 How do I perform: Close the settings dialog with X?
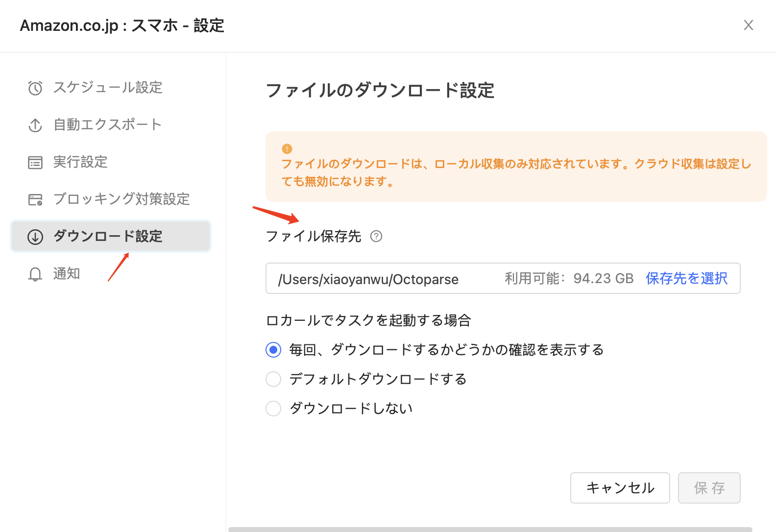point(749,25)
